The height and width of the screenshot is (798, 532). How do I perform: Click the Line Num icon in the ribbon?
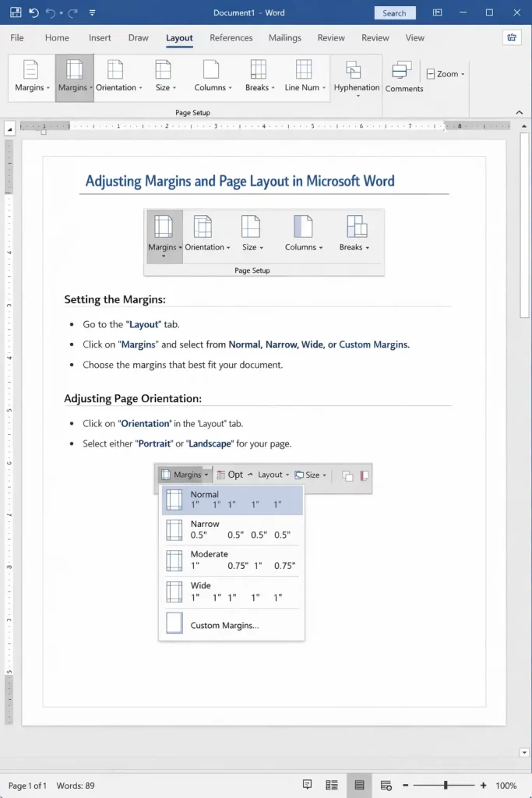(x=304, y=69)
